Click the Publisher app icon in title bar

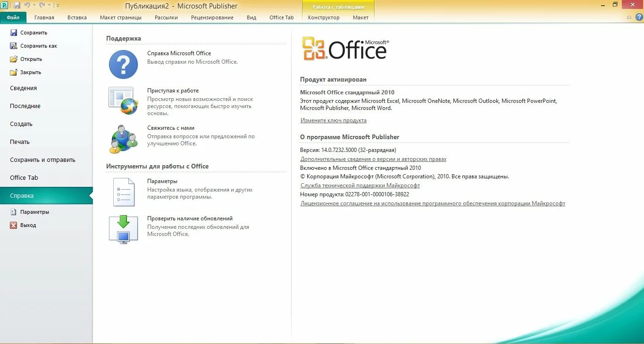coord(4,5)
